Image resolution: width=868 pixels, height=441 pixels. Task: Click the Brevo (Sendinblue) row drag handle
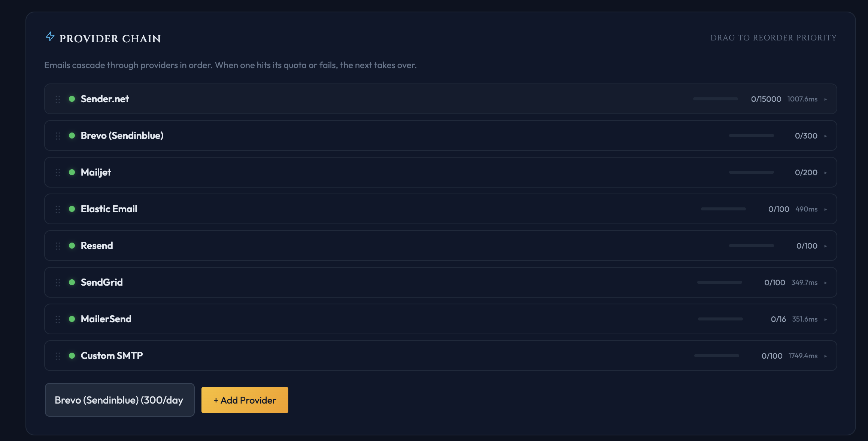point(58,136)
